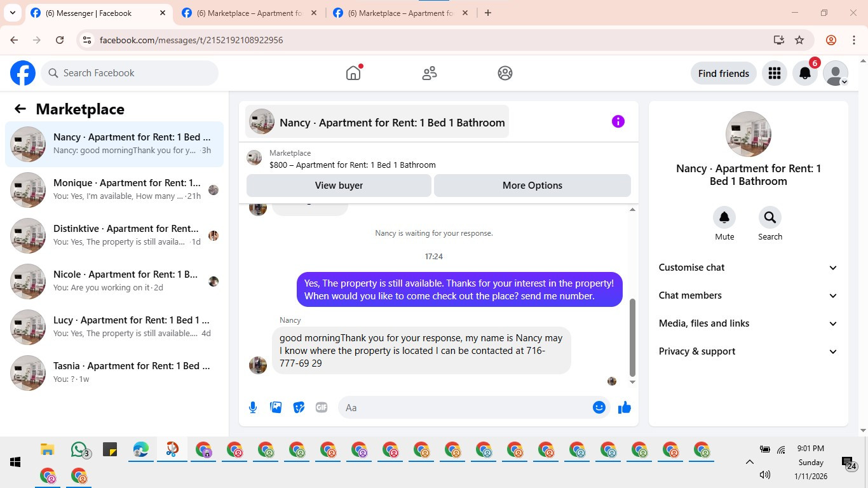Expand the Chat members section
Image resolution: width=868 pixels, height=488 pixels.
click(x=749, y=295)
